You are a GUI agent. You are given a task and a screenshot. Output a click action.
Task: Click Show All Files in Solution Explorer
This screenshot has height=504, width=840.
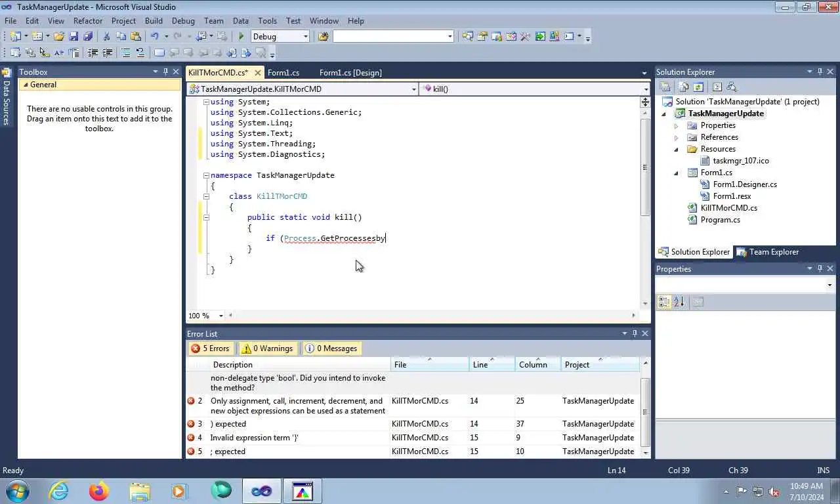683,87
